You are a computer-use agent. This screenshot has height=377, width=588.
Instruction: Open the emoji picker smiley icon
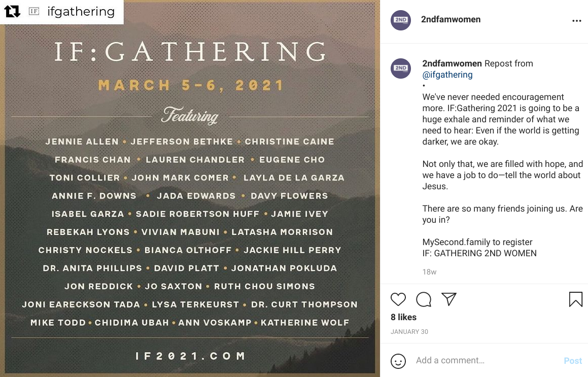pyautogui.click(x=399, y=361)
